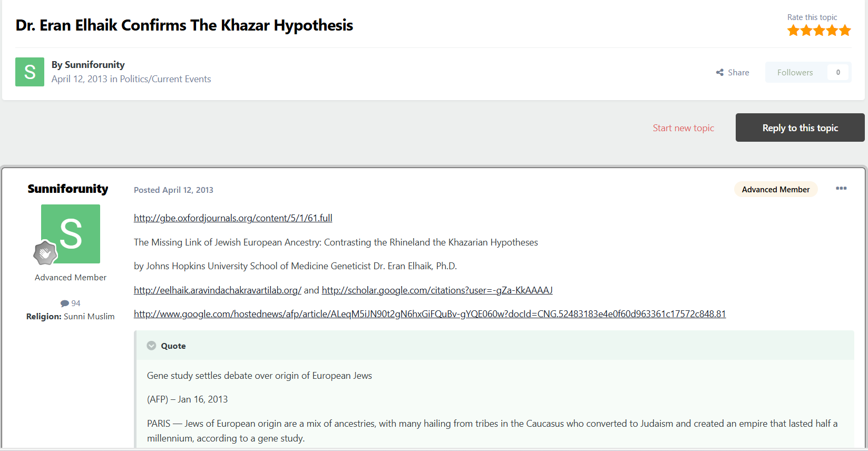The image size is (868, 451).
Task: Click the followers count zero
Action: pos(838,73)
